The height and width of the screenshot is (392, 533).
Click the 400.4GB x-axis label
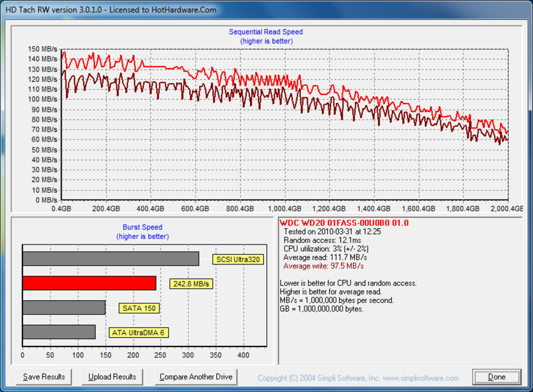pos(150,209)
